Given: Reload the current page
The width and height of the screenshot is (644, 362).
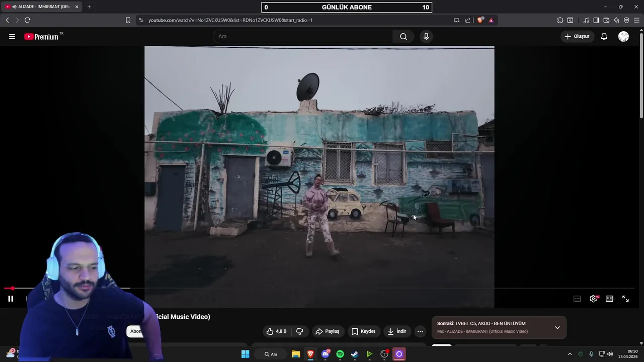Looking at the screenshot, I should 27,20.
